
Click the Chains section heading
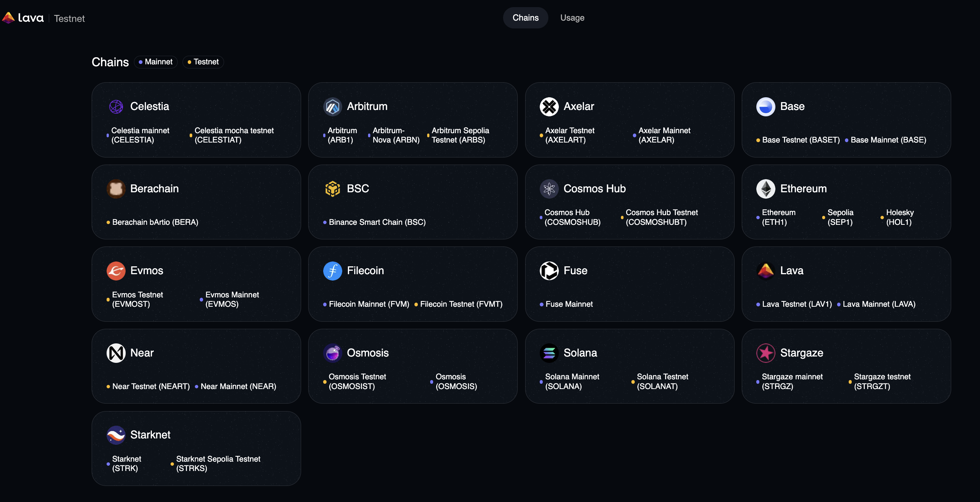110,62
